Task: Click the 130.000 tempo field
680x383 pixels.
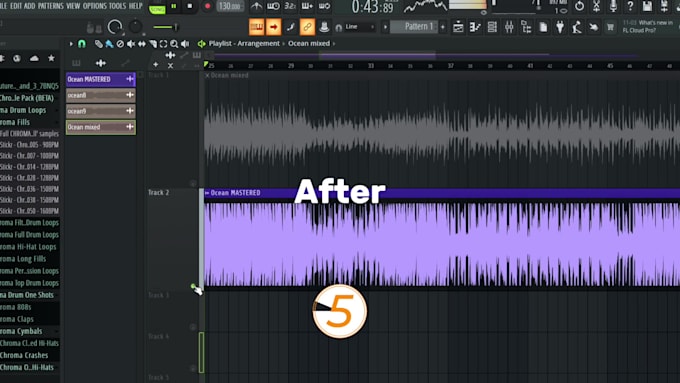Action: pos(230,7)
